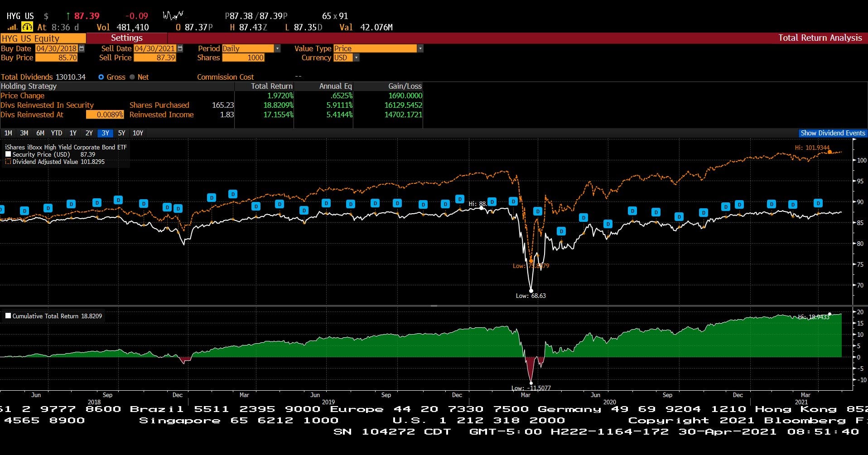Click the 16129.5452 gain/loss value

(403, 105)
